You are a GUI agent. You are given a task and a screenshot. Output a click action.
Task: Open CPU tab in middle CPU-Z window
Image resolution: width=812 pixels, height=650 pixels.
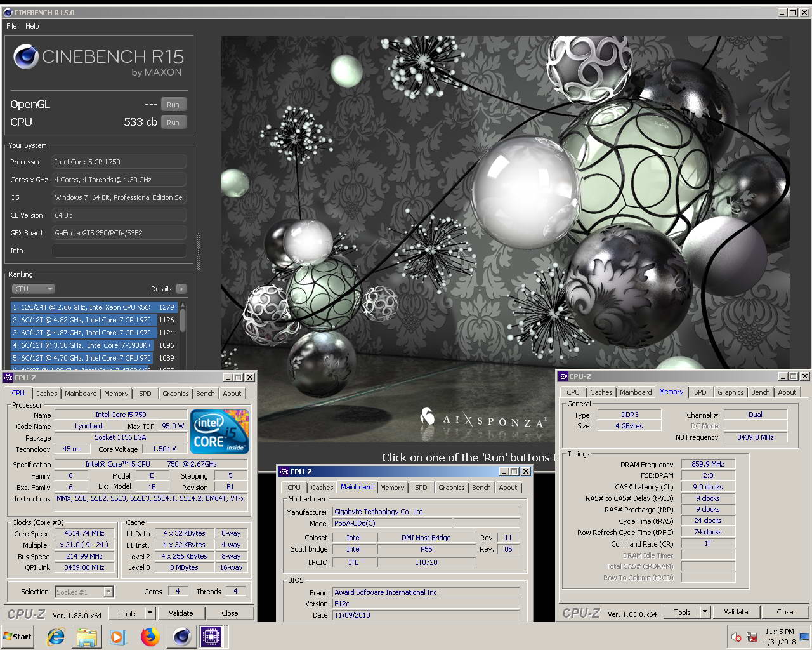click(x=294, y=487)
